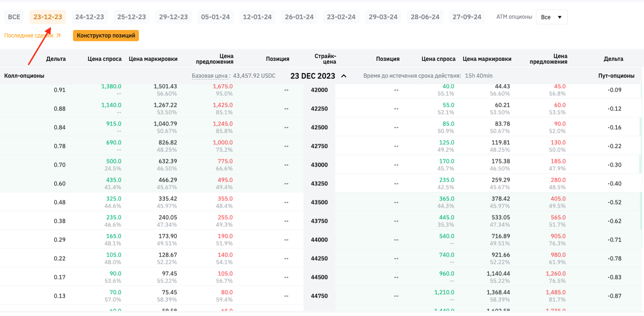This screenshot has width=644, height=316.
Task: Select the 05-01-24 expiry date
Action: (x=215, y=17)
